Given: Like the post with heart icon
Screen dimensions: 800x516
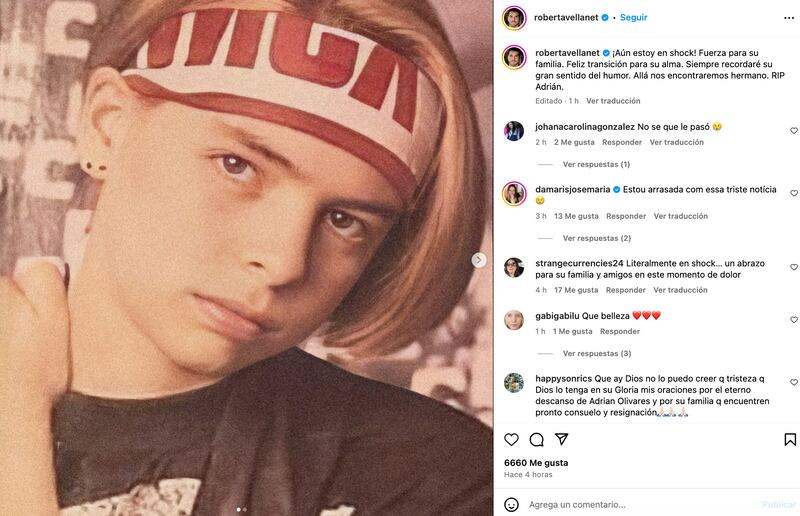Looking at the screenshot, I should tap(511, 439).
